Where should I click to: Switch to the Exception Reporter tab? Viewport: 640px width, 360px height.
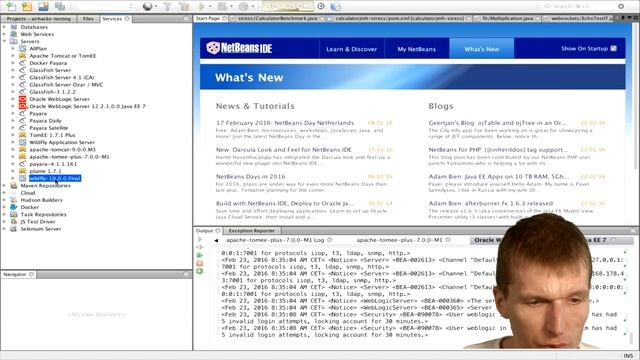point(251,231)
